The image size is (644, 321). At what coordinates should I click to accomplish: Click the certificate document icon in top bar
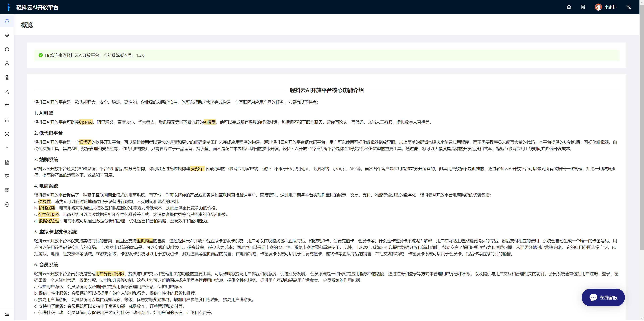pos(583,7)
